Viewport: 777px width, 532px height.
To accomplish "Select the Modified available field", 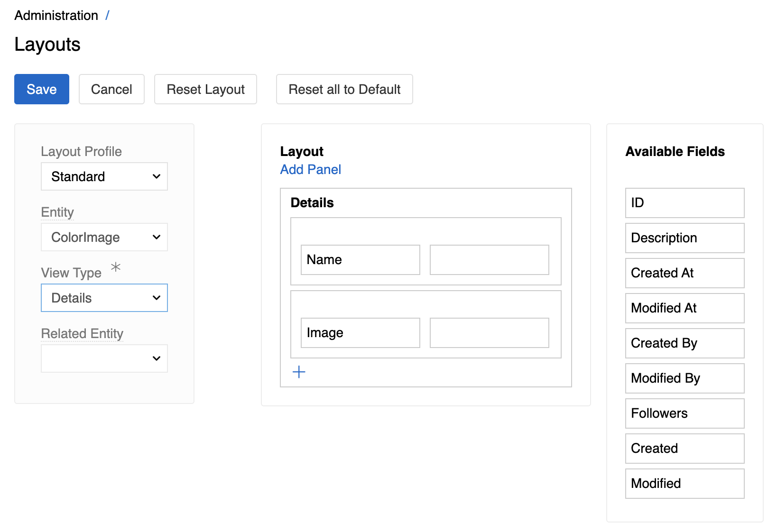I will [685, 484].
